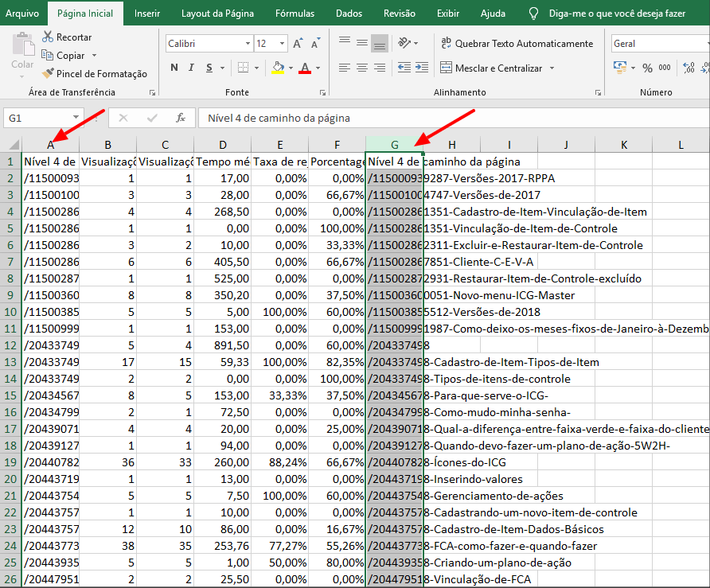Center text horizontally
Image resolution: width=710 pixels, height=588 pixels.
(x=362, y=68)
